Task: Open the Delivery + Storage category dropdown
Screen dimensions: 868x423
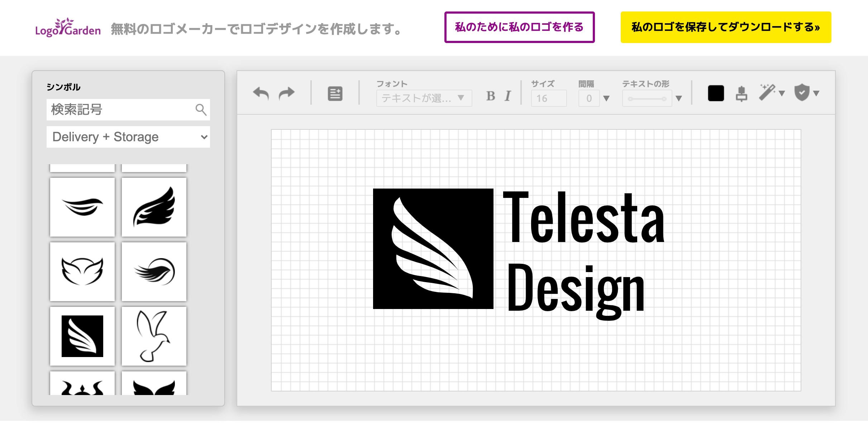Action: point(128,137)
